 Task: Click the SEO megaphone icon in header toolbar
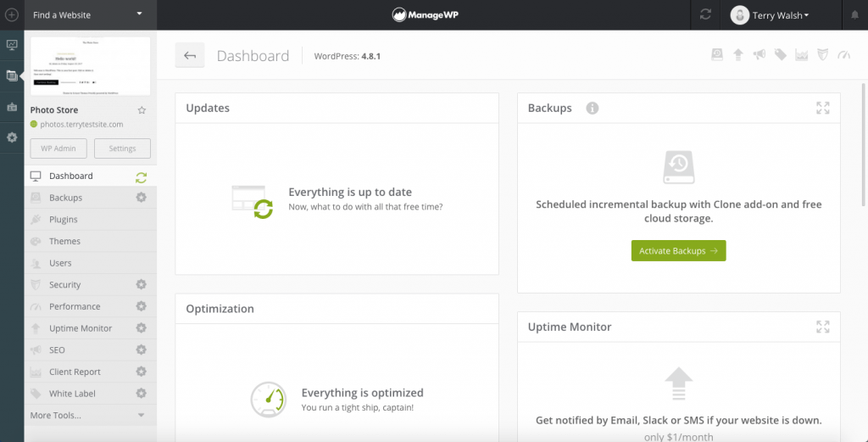759,54
